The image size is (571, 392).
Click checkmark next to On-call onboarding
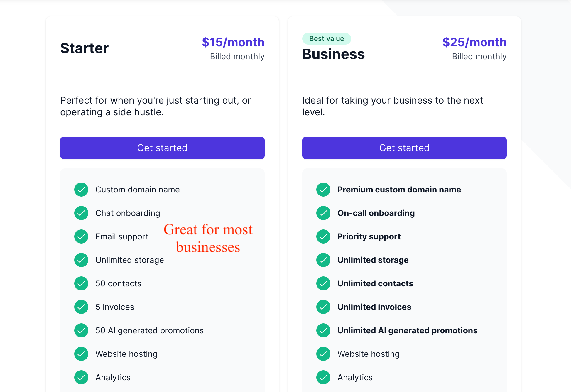[x=323, y=213]
